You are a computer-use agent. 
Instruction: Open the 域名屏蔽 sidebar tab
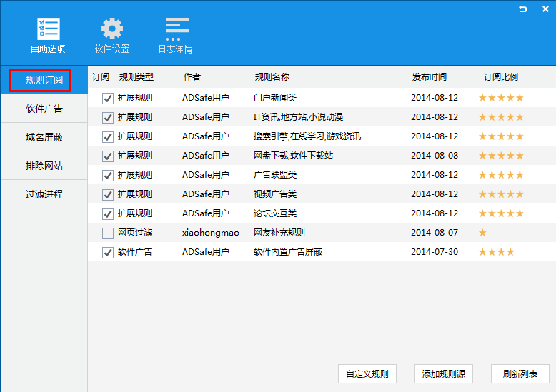tap(44, 137)
